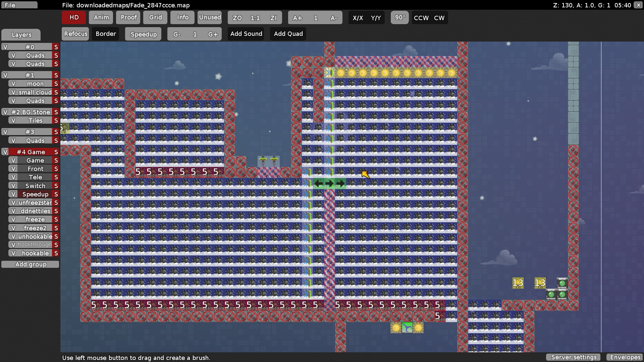Open Server settings
This screenshot has width=644, height=362.
pos(574,357)
